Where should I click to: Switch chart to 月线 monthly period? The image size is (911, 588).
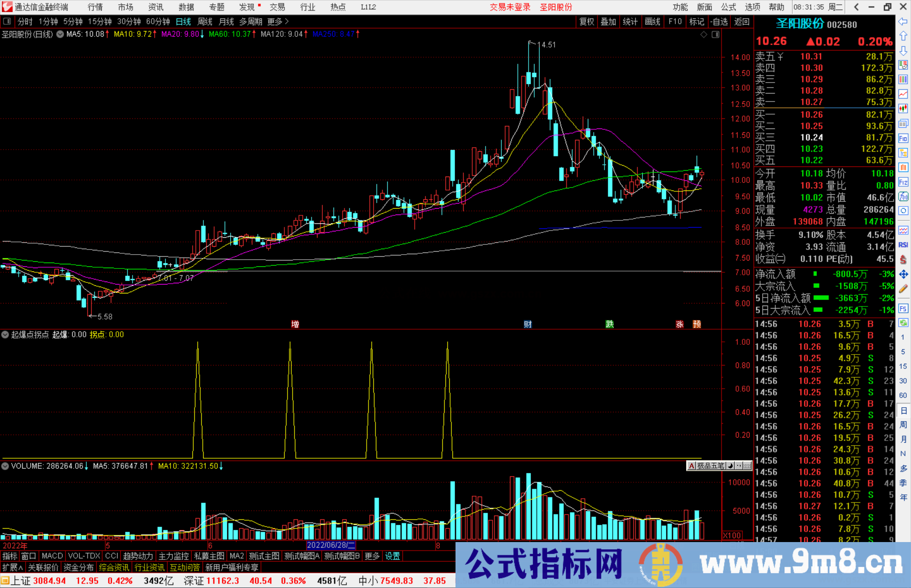[x=226, y=21]
